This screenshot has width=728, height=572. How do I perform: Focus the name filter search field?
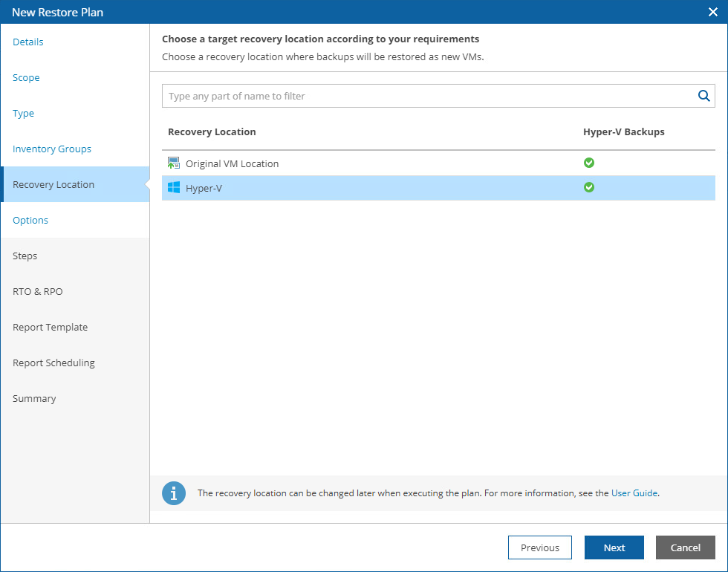point(427,96)
